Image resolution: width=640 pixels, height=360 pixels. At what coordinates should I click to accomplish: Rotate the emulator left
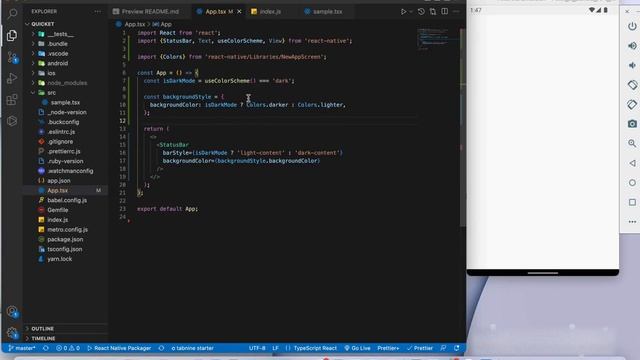click(632, 85)
